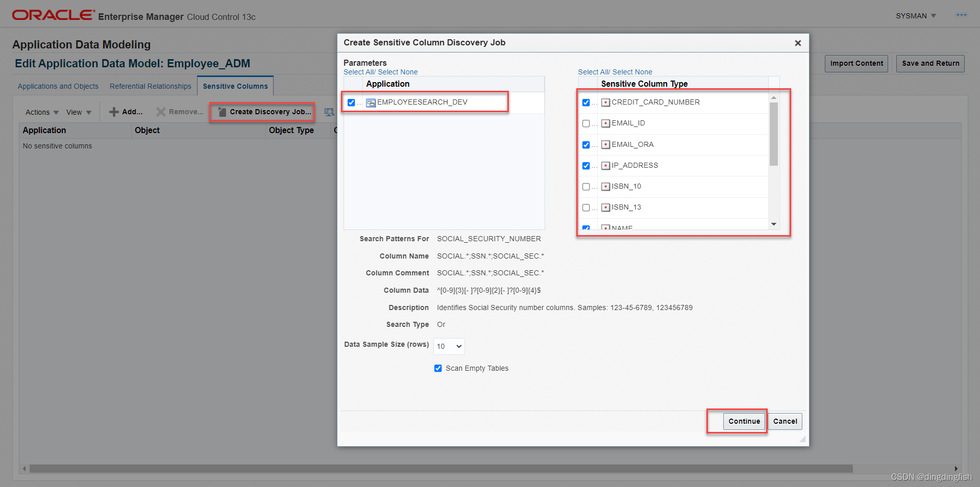Click the Cancel button
The width and height of the screenshot is (980, 487).
[785, 421]
